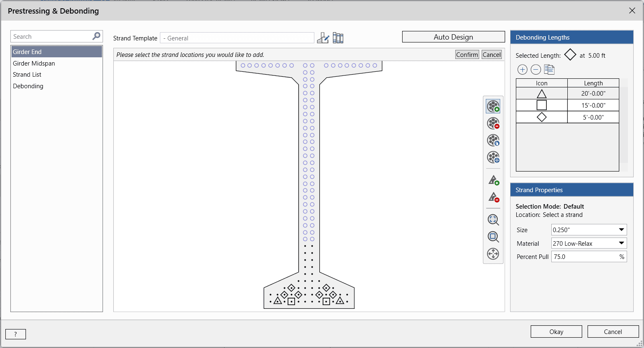Image resolution: width=644 pixels, height=348 pixels.
Task: Click the copy strand tool icon
Action: (x=493, y=140)
